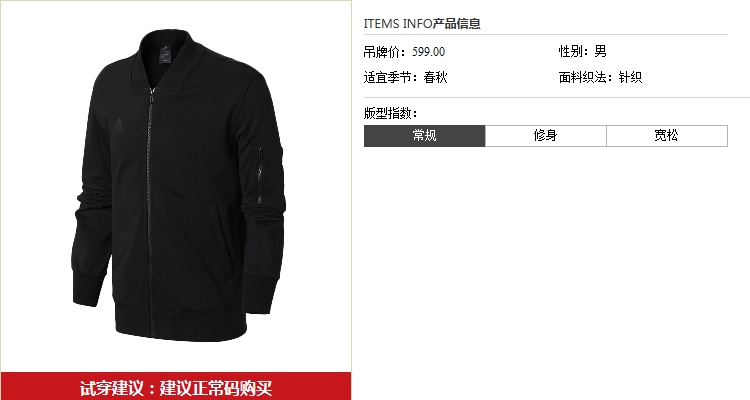The image size is (750, 400).
Task: Click the black jacket product image
Action: click(178, 185)
